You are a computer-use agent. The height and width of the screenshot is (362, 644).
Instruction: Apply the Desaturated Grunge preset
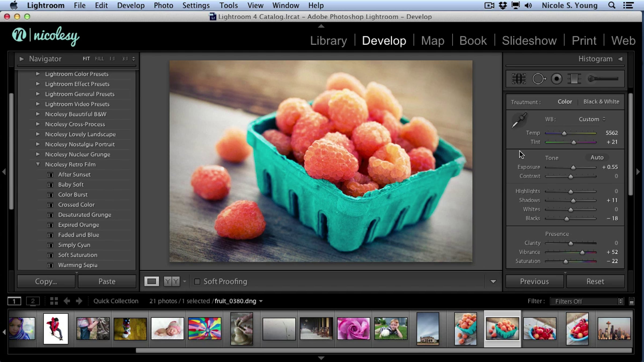click(85, 215)
